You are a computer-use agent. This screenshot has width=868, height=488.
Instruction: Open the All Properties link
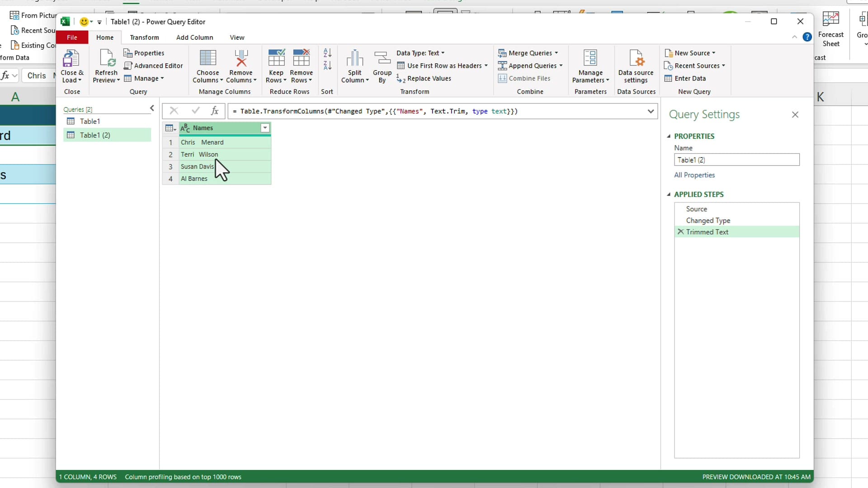pyautogui.click(x=694, y=175)
